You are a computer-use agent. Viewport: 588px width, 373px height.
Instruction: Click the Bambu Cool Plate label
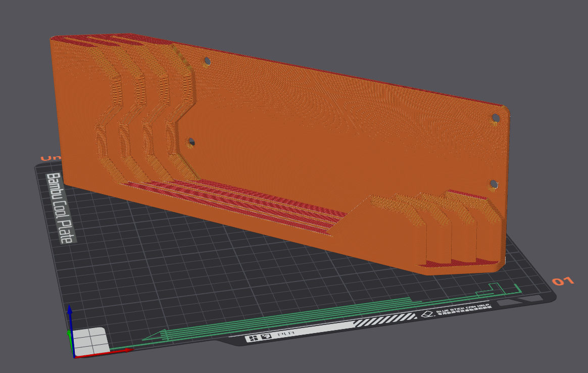click(x=61, y=208)
